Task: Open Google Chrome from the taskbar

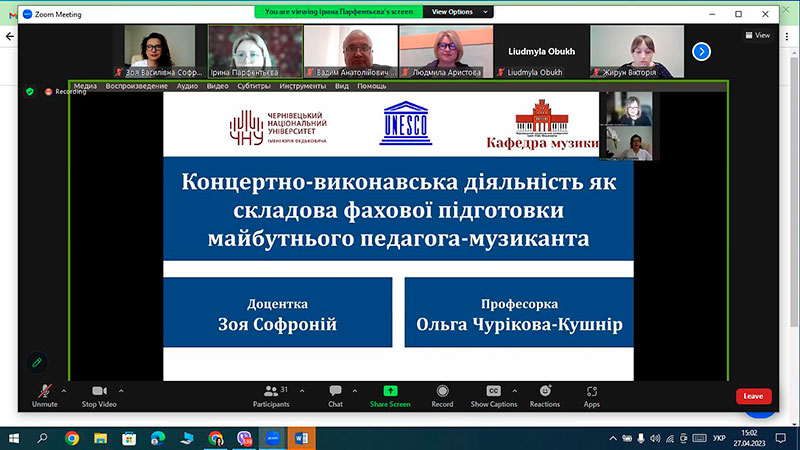Action: (72, 438)
